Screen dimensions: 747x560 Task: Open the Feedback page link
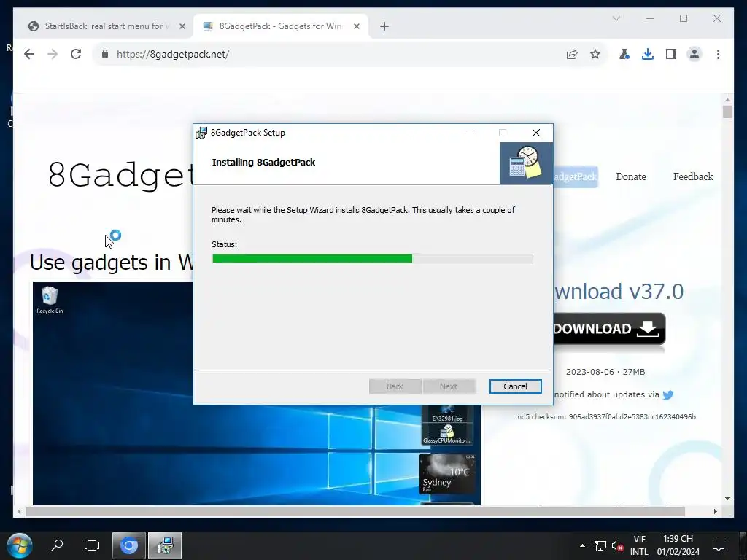[x=693, y=176]
